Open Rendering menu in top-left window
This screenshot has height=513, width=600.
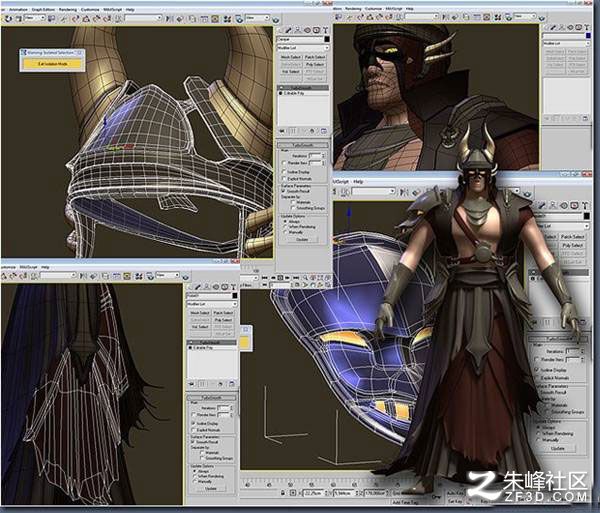(67, 9)
